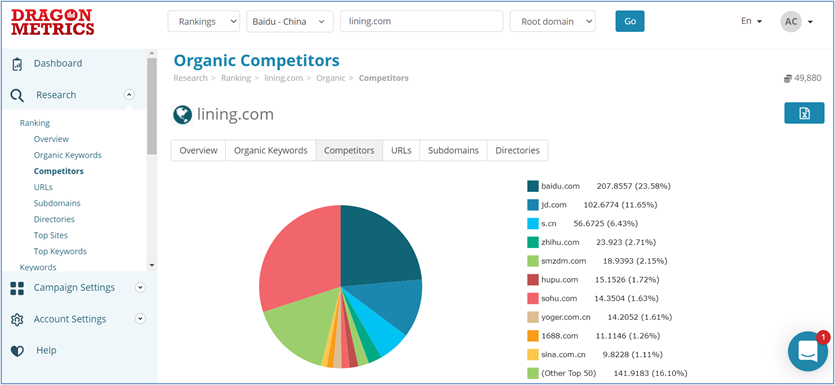835x385 pixels.
Task: Click the 1688.com legend color swatch
Action: click(533, 335)
